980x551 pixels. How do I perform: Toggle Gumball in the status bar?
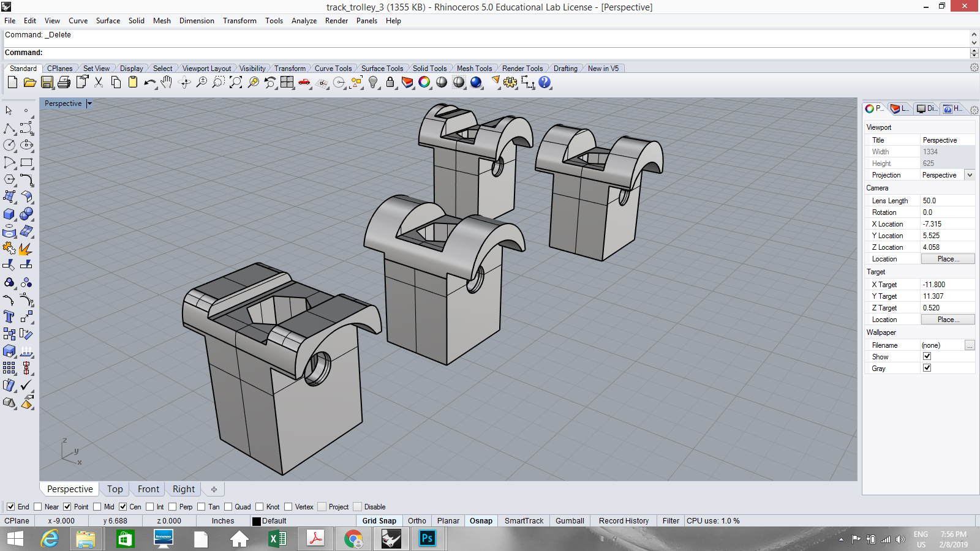coord(570,521)
